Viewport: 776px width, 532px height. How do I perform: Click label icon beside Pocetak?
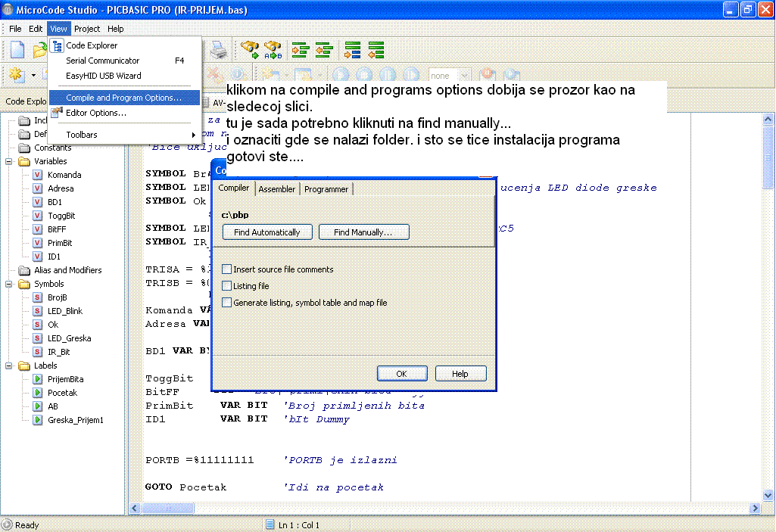pyautogui.click(x=37, y=393)
